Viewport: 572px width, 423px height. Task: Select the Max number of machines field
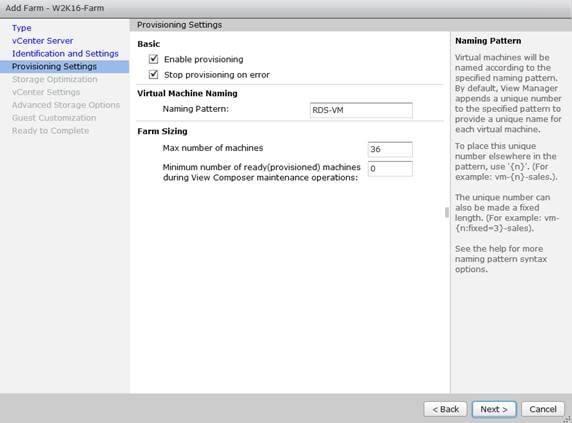tap(390, 149)
